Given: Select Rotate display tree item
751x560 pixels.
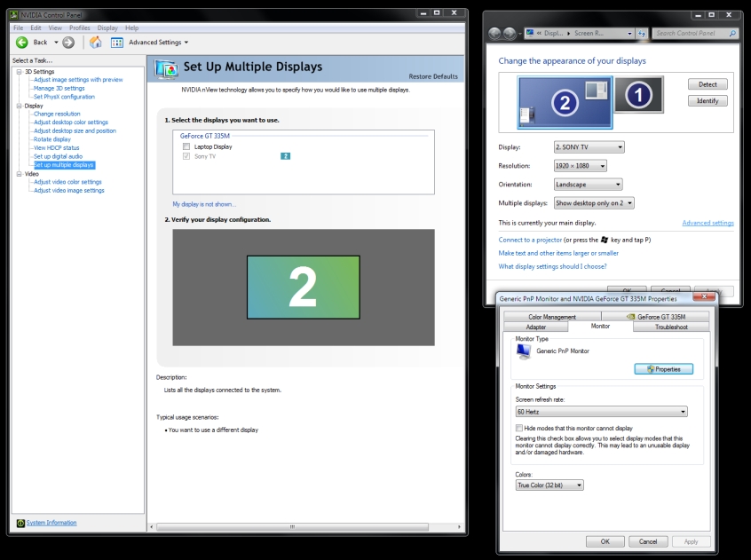Looking at the screenshot, I should [x=51, y=139].
